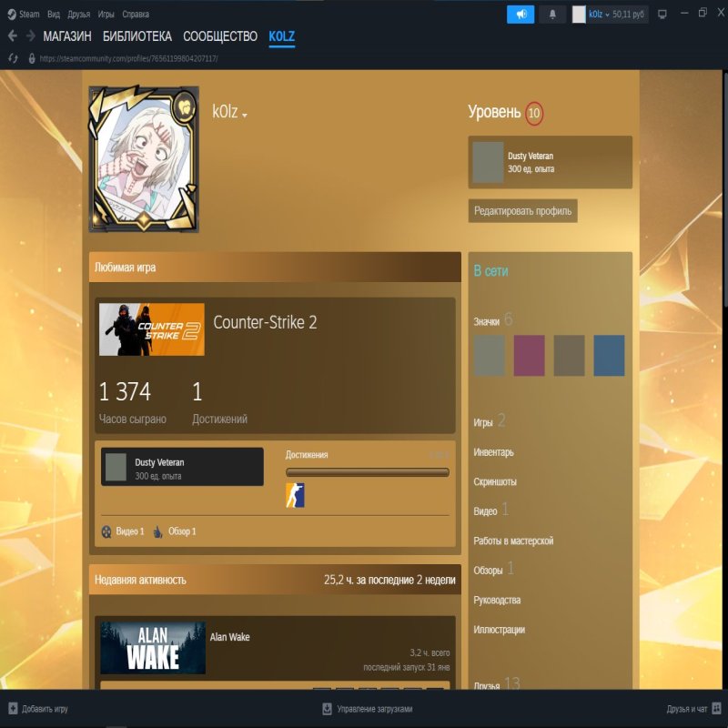The width and height of the screenshot is (728, 728).
Task: Switch to the БИБЛИОТЕКА tab
Action: click(136, 36)
